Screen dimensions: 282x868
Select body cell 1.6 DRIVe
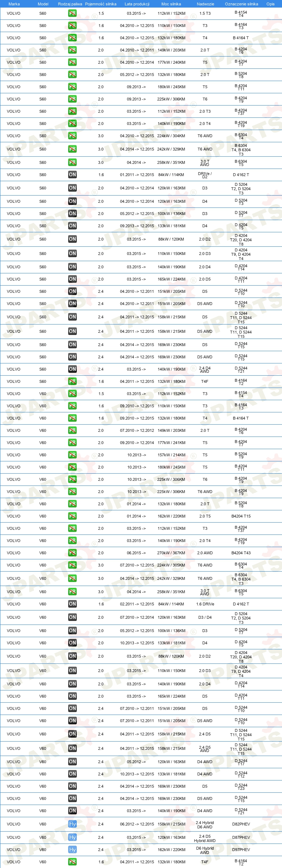coord(205,604)
